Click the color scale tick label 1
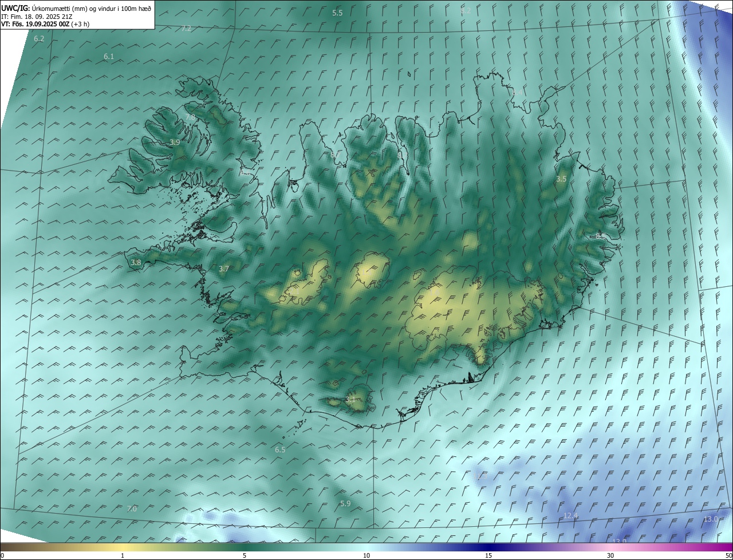The width and height of the screenshot is (733, 560). 123,555
